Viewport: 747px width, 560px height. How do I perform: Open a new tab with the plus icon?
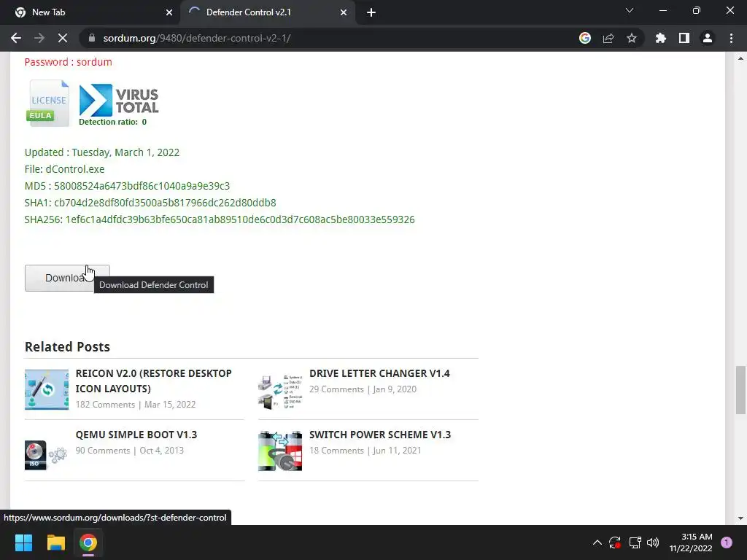click(371, 12)
